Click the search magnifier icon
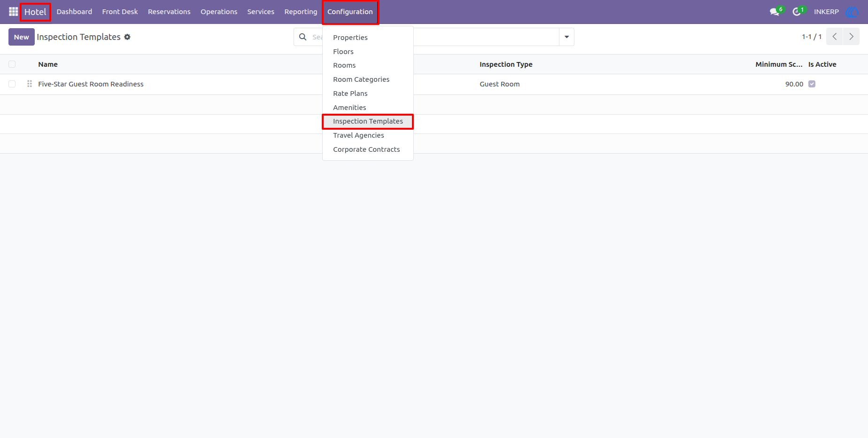This screenshot has height=438, width=868. tap(303, 37)
